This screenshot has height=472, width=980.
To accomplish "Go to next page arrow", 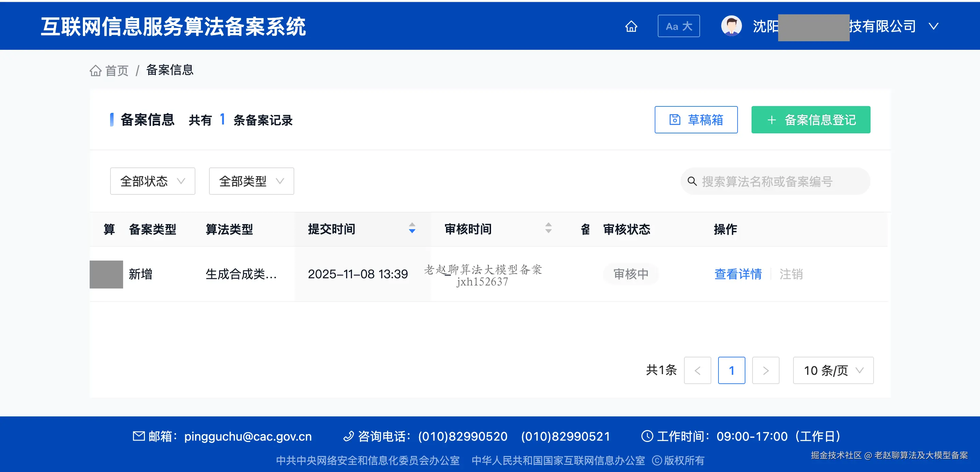I will [x=766, y=370].
